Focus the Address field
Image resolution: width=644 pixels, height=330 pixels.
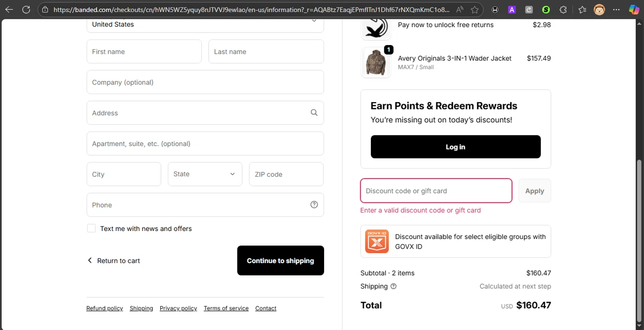click(x=205, y=113)
